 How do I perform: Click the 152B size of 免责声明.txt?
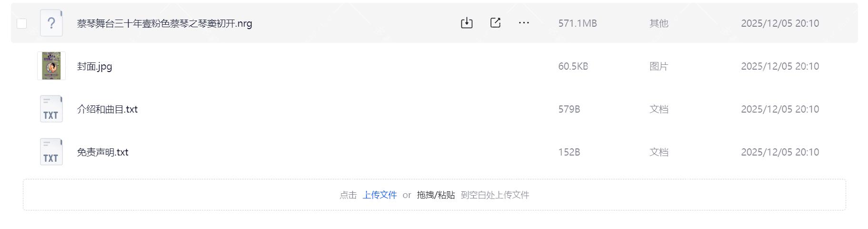coord(569,152)
